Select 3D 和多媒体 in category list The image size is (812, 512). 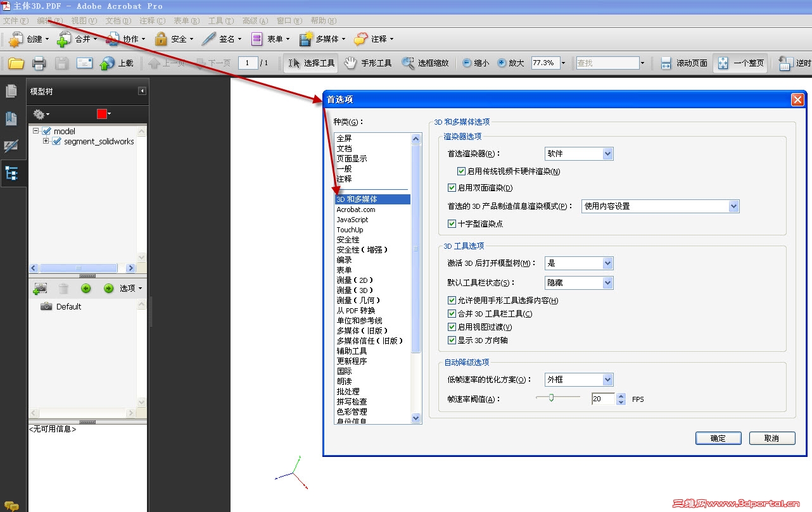tap(372, 199)
